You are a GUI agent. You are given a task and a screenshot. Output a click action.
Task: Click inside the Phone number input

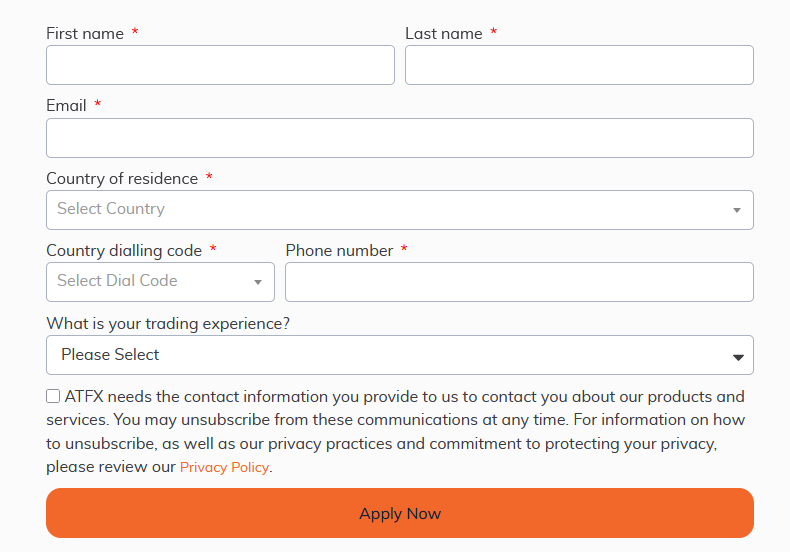[519, 282]
